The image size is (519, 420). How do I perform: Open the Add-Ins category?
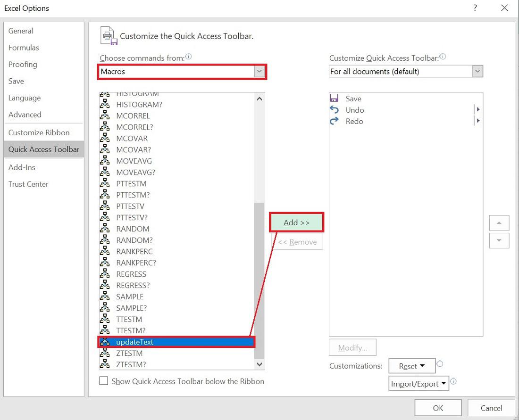pos(44,167)
